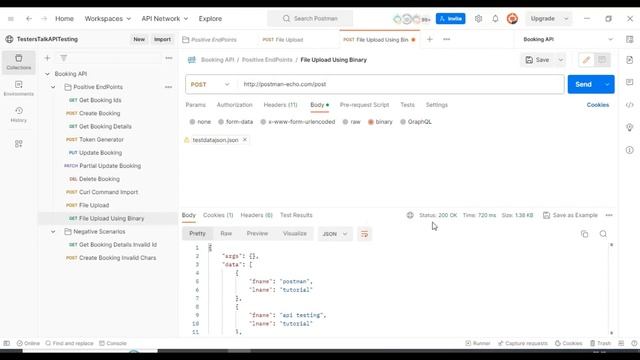Click the collections filter icon
This screenshot has height=360, width=640.
coord(64,58)
